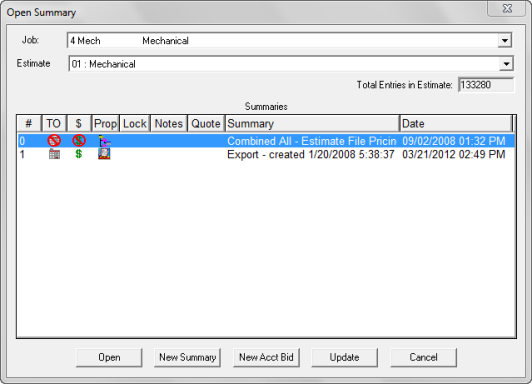The image size is (532, 384).
Task: Select the Export - created 1/20/2008 summary
Action: (x=311, y=154)
